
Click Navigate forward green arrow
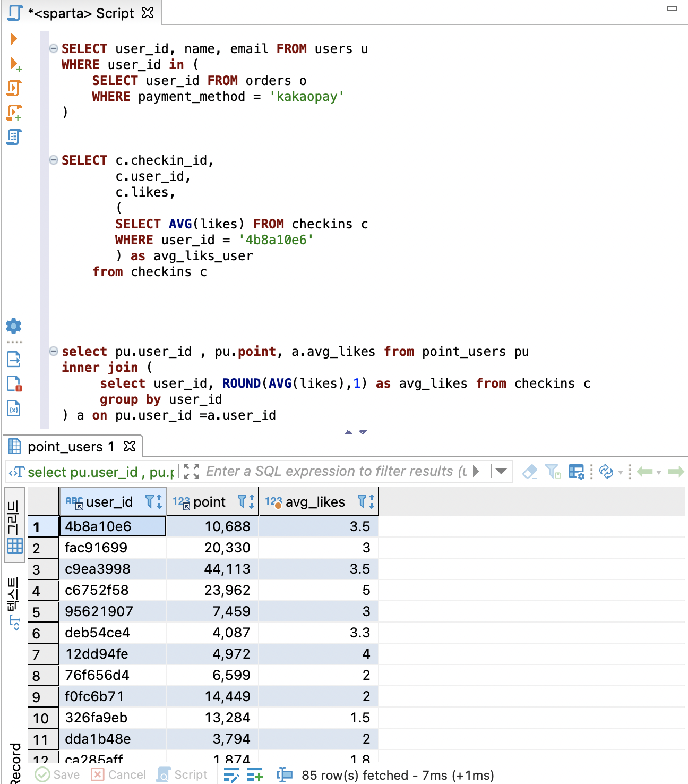click(676, 472)
